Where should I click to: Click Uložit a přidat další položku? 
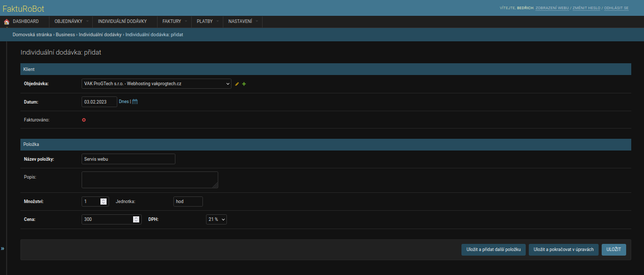(x=493, y=249)
